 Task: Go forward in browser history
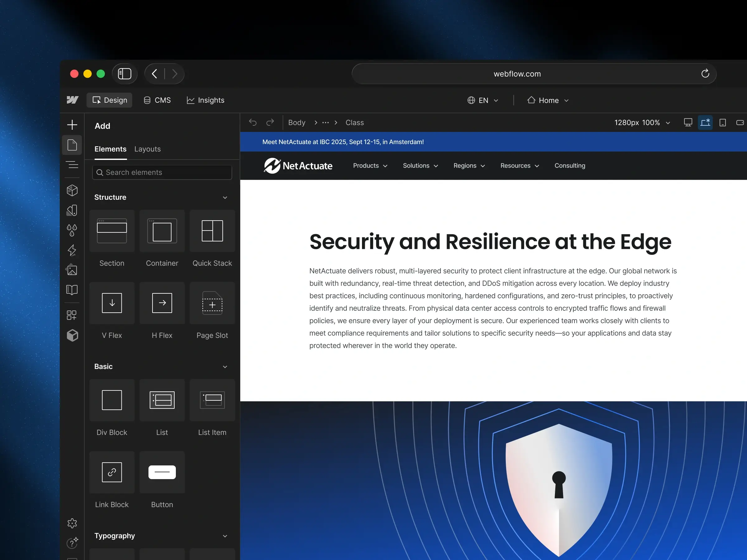pos(175,74)
